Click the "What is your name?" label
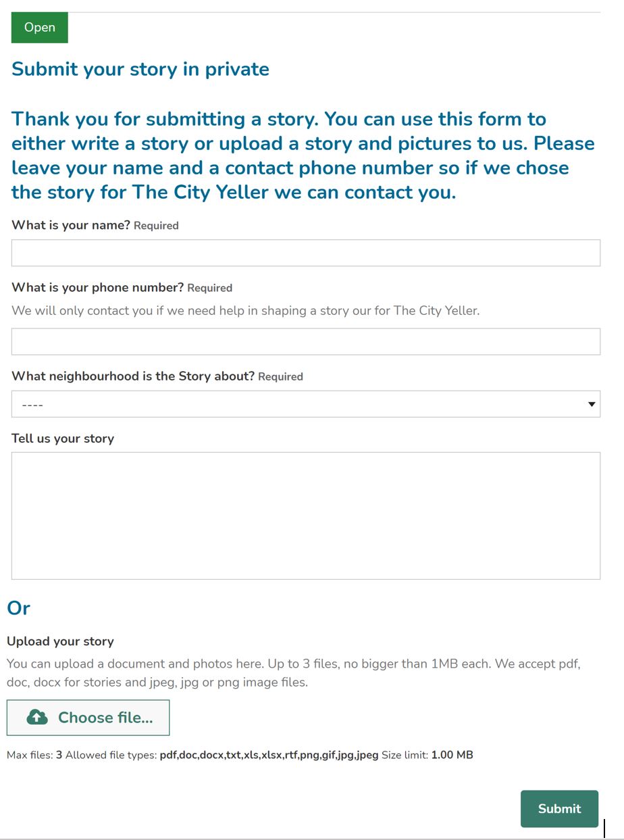This screenshot has width=624, height=840. coord(71,225)
